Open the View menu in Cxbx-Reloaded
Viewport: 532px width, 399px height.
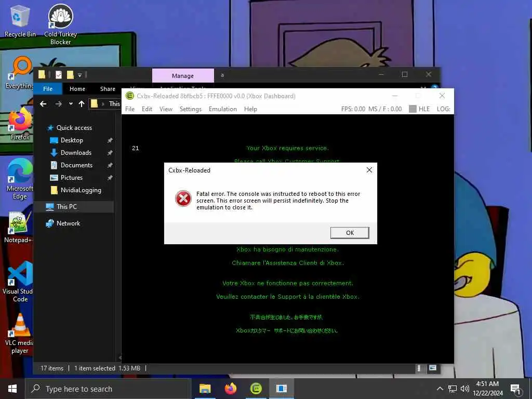pyautogui.click(x=166, y=109)
